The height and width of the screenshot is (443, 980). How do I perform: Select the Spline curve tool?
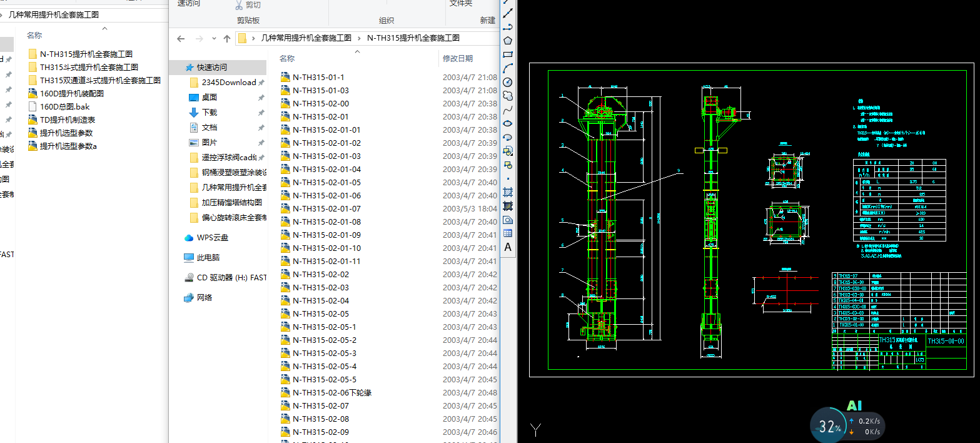508,109
